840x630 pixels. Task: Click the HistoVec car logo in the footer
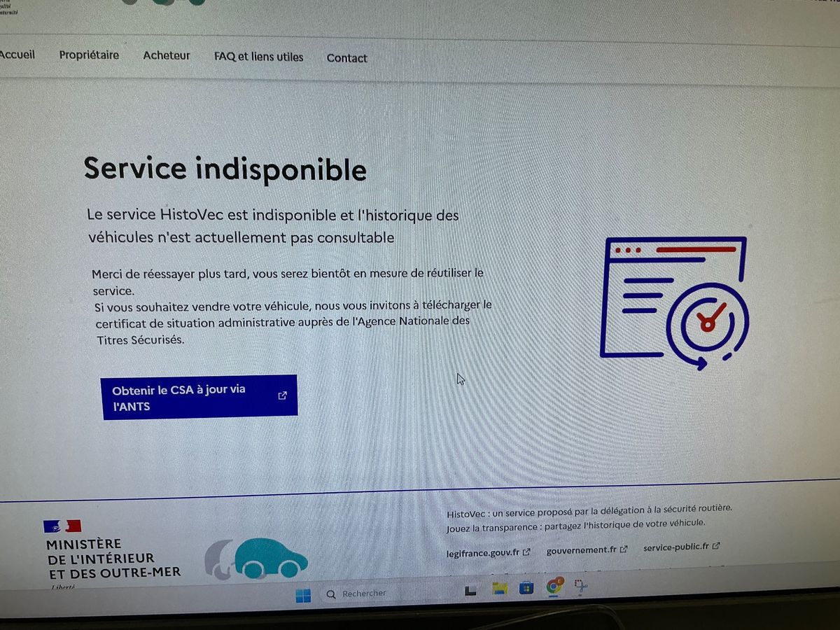click(x=256, y=559)
